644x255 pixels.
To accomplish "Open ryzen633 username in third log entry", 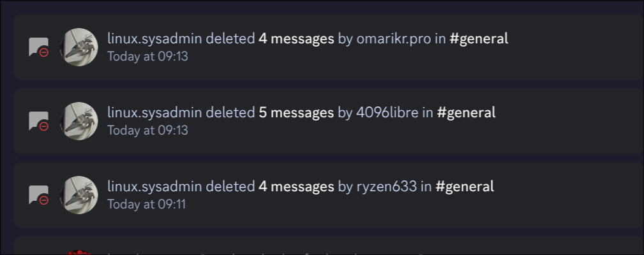I will tap(387, 187).
